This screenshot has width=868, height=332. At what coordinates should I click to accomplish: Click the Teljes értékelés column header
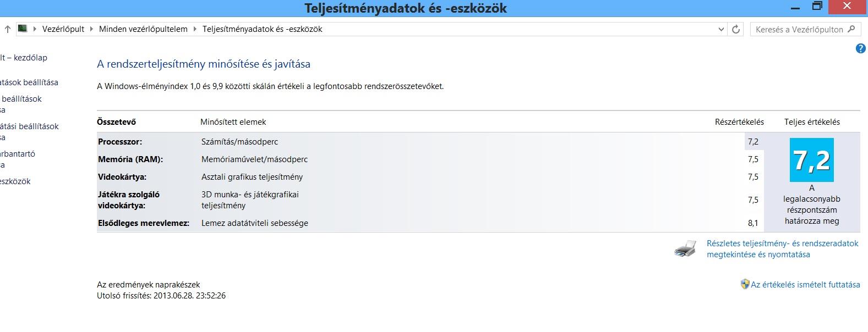pyautogui.click(x=812, y=122)
